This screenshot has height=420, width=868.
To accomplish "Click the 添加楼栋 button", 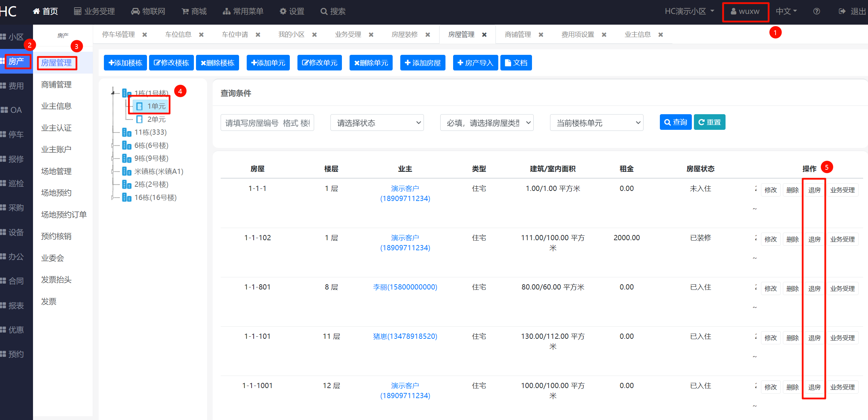I will pyautogui.click(x=125, y=63).
